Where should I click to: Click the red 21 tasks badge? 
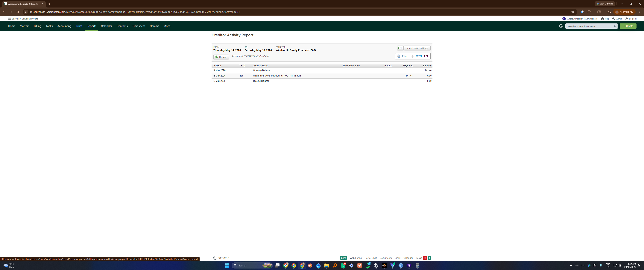[x=425, y=258]
